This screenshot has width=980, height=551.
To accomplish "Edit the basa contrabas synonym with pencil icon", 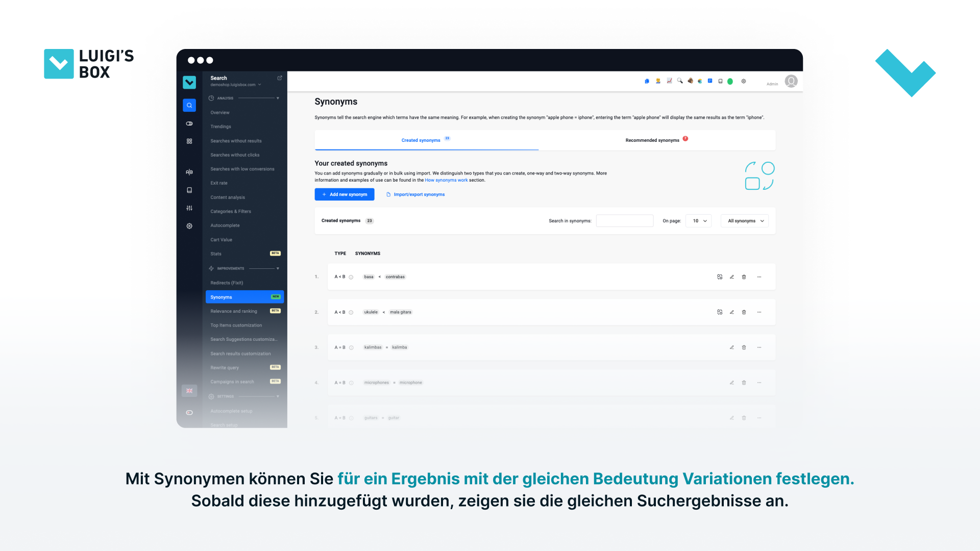I will coord(731,277).
